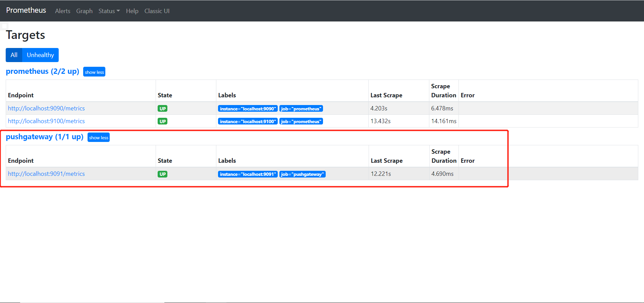Select last scrape value 4.203s
Viewport: 644px width, 303px height.
point(379,108)
